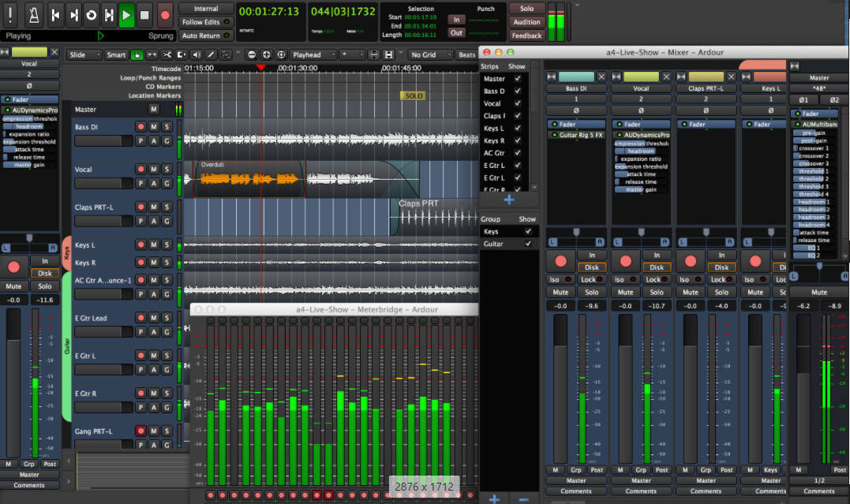Viewport: 850px width, 504px height.
Task: Uncheck the Keys L strip show checkbox
Action: click(518, 129)
